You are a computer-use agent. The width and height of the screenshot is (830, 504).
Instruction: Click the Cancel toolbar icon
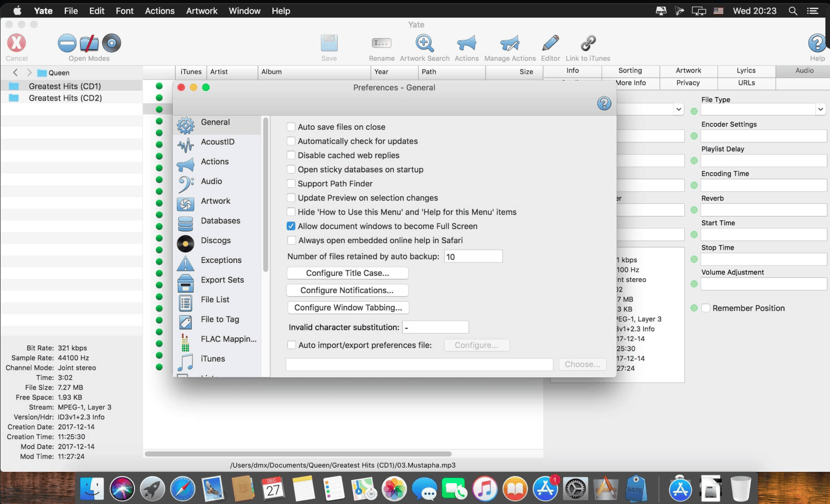[x=16, y=43]
